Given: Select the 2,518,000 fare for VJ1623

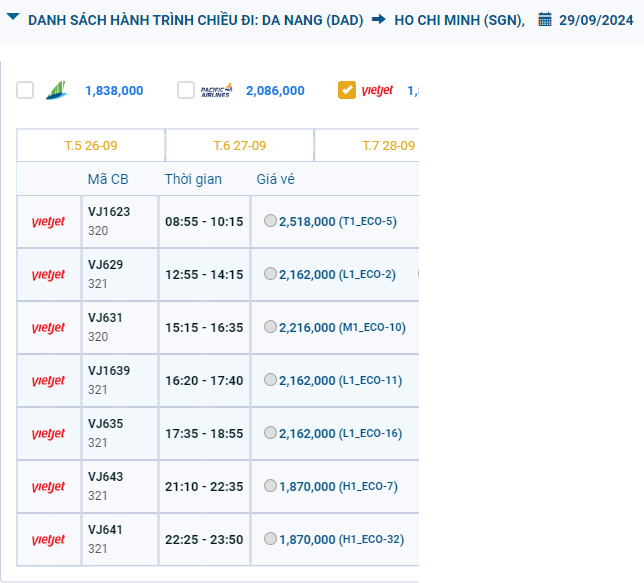Looking at the screenshot, I should coord(271,221).
